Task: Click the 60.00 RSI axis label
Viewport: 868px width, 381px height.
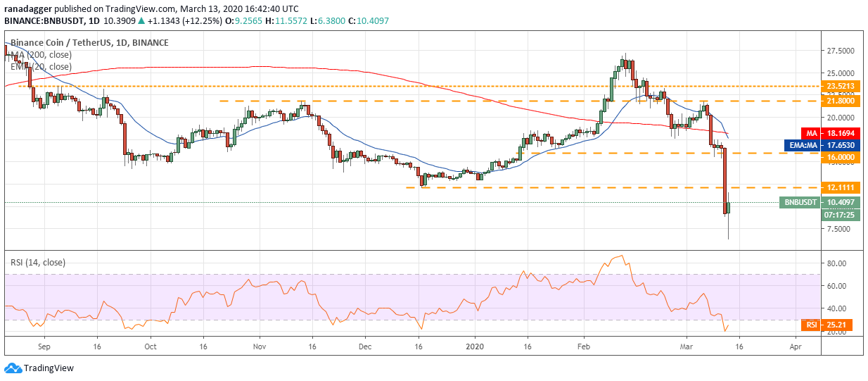Action: (x=836, y=286)
